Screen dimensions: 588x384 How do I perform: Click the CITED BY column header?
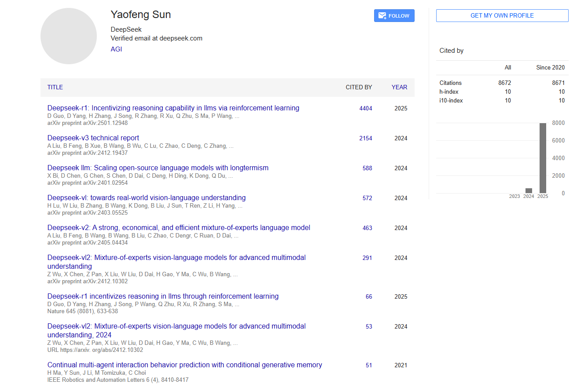[359, 87]
